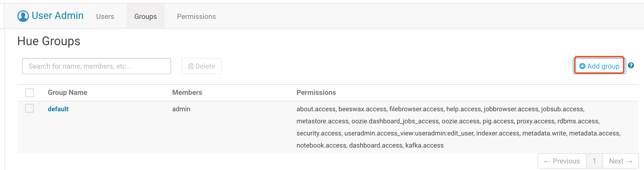Select the Groups tab

145,16
